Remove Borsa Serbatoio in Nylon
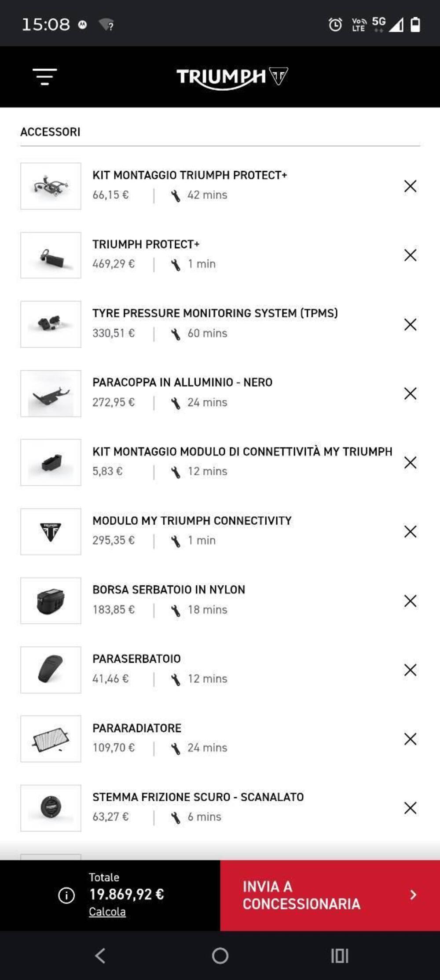This screenshot has width=440, height=980. coord(410,601)
